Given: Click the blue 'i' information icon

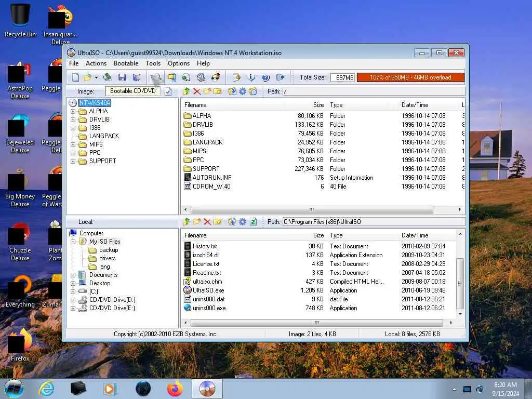Looking at the screenshot, I should tap(251, 78).
